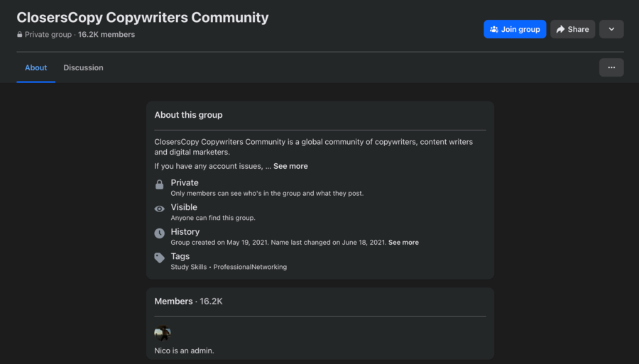Click text 'Anyone can find this group.'
The width and height of the screenshot is (639, 364).
coord(213,218)
